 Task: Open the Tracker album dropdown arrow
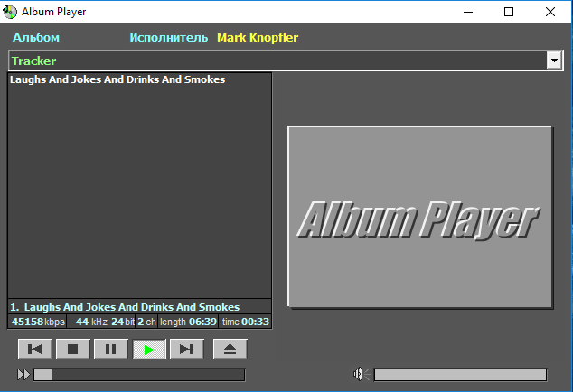pyautogui.click(x=554, y=61)
